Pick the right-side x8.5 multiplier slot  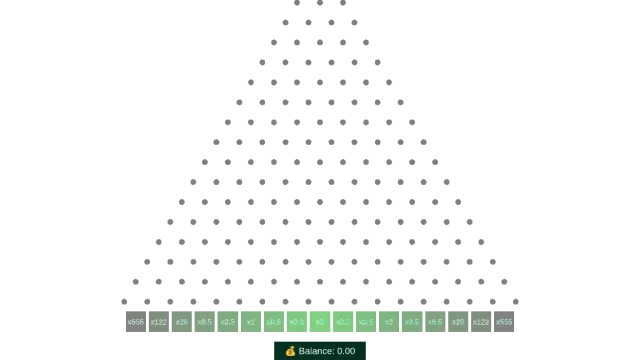coord(435,322)
